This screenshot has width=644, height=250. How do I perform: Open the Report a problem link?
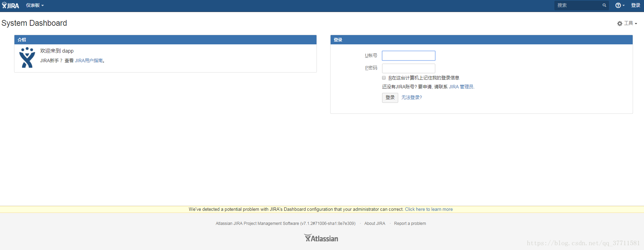[410, 224]
